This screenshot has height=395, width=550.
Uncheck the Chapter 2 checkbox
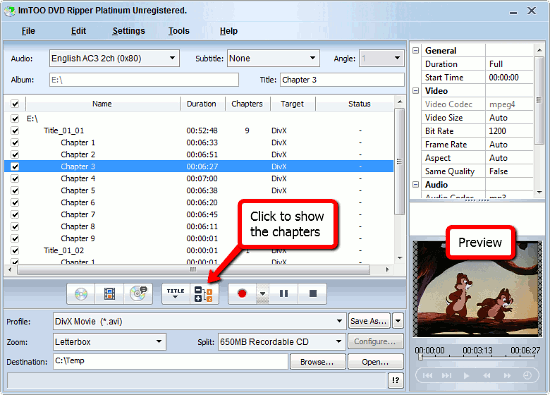[x=15, y=154]
